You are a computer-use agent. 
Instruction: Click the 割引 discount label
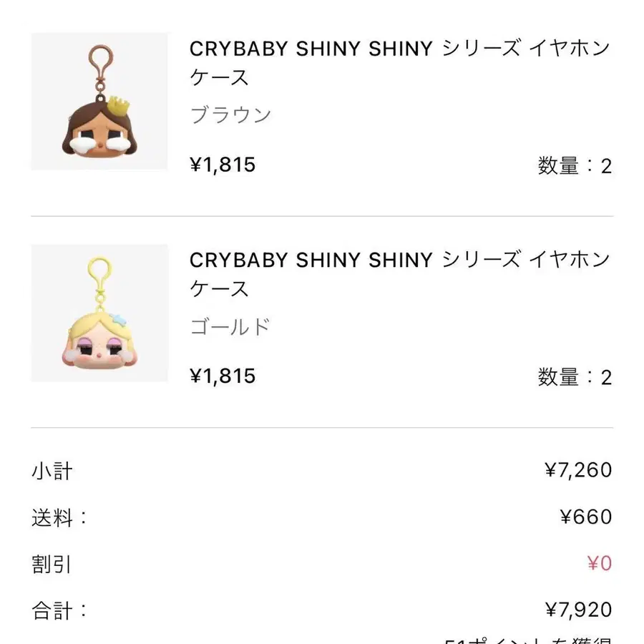(52, 565)
